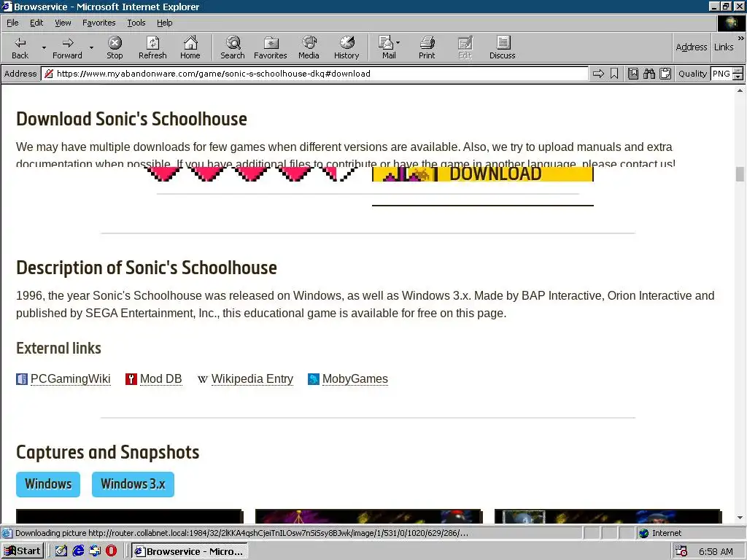Click the "Description of Sonic's Schoolhouse" heading
This screenshot has height=560, width=747.
(x=146, y=268)
